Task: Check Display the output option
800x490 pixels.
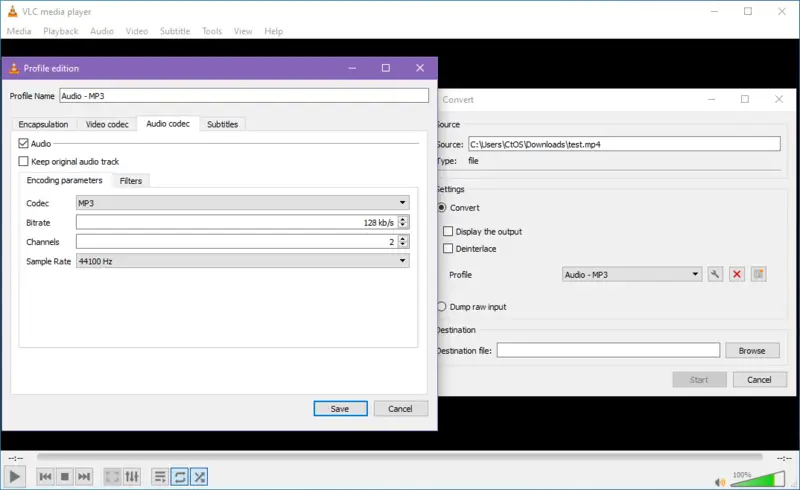Action: [x=448, y=231]
